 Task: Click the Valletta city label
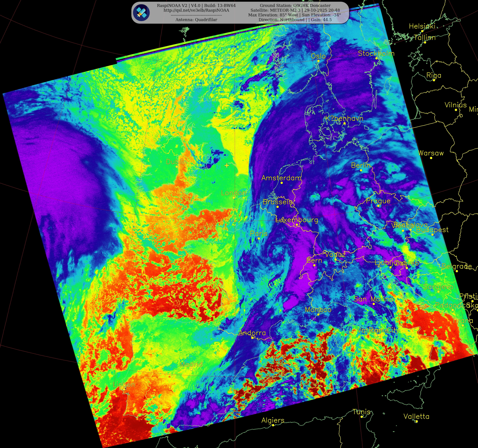pyautogui.click(x=416, y=416)
